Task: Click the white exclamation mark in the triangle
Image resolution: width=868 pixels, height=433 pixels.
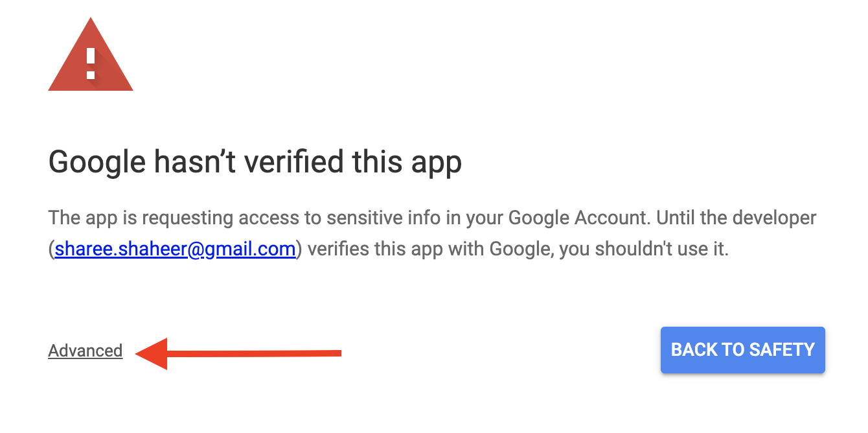Action: coord(91,63)
